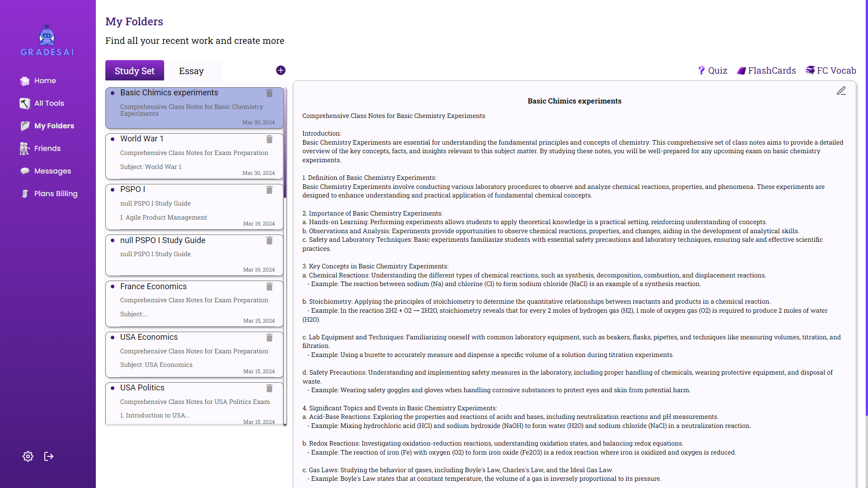Open settings with the gear icon
This screenshot has height=488, width=868.
click(28, 456)
